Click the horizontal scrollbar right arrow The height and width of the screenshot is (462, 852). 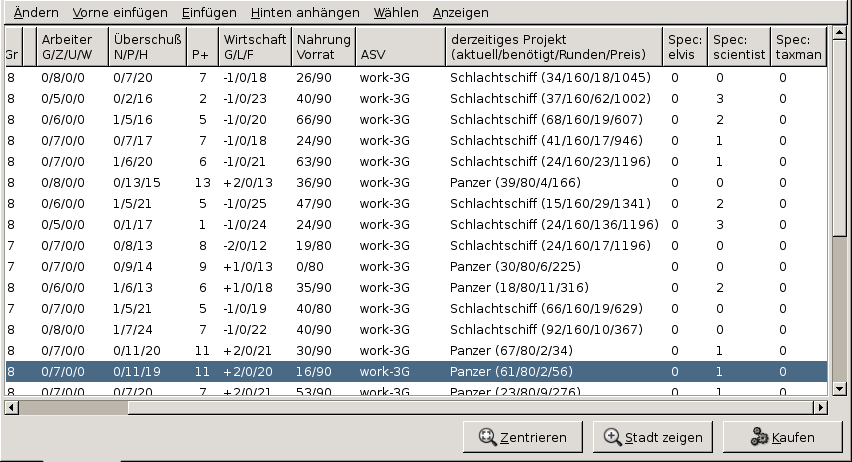click(820, 407)
